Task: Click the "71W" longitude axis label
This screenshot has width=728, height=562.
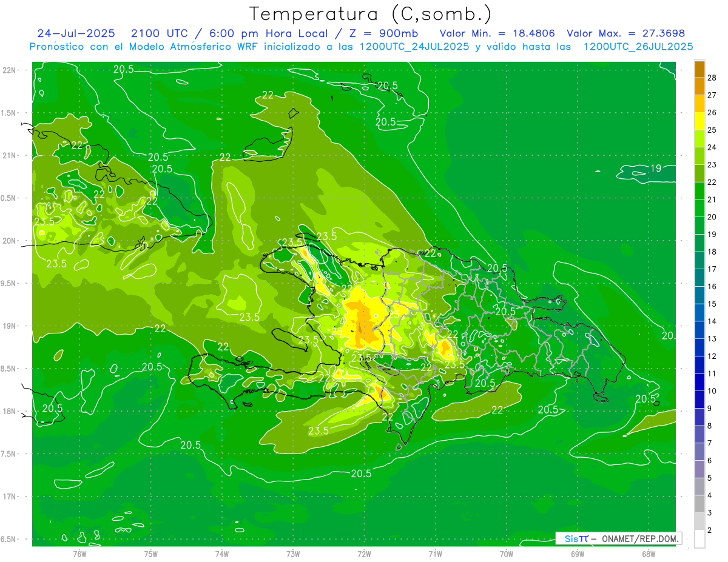Action: [x=435, y=554]
